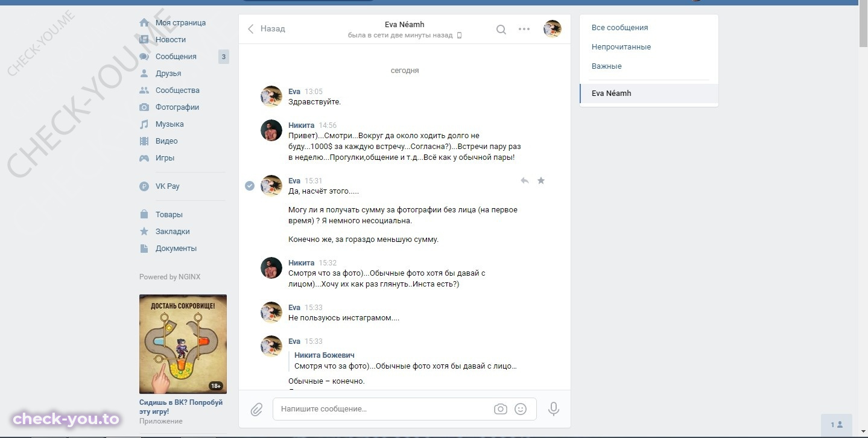Open Фотографии menu item
Image resolution: width=868 pixels, height=438 pixels.
click(x=177, y=107)
